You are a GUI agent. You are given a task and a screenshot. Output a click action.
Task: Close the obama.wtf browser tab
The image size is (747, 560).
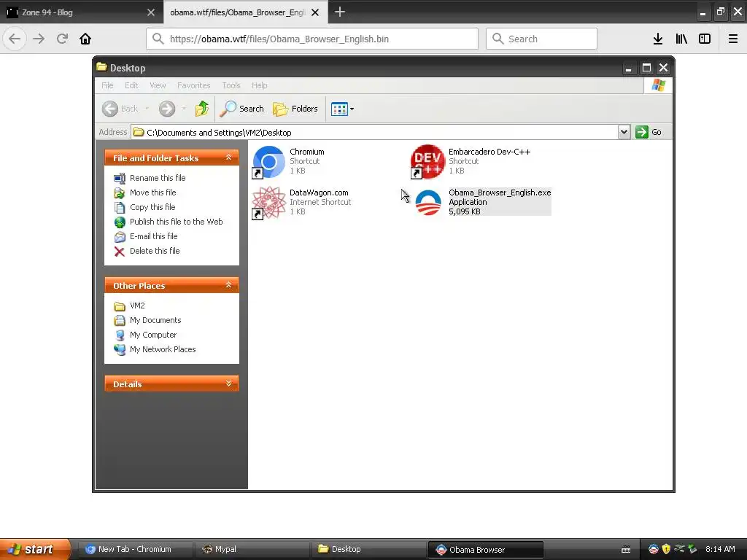click(x=315, y=12)
